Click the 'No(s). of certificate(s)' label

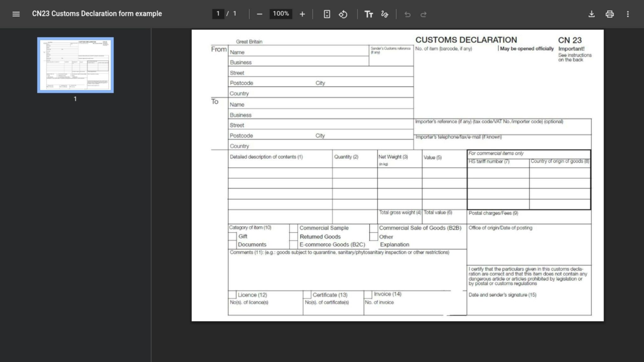[x=327, y=302]
